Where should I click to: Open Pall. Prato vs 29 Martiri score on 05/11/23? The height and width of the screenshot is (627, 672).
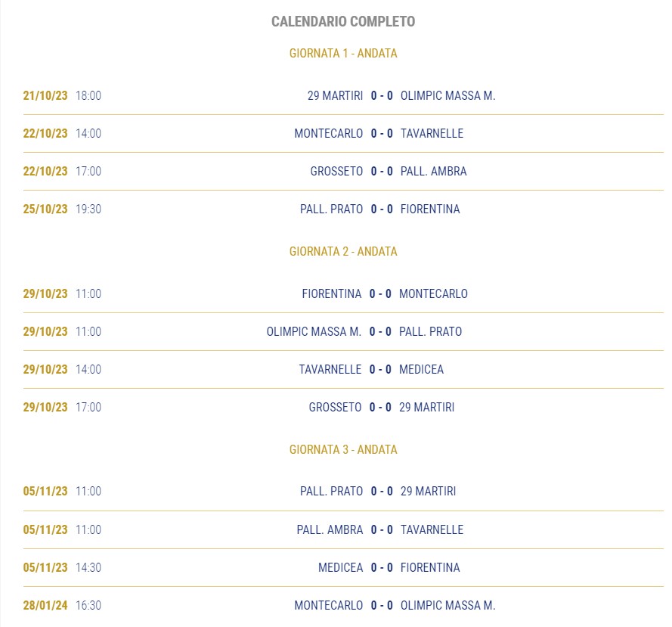point(382,491)
